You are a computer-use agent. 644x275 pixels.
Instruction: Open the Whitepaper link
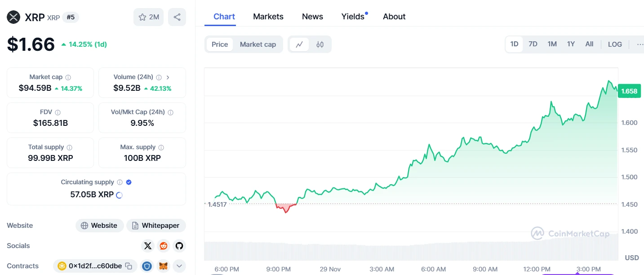click(156, 226)
